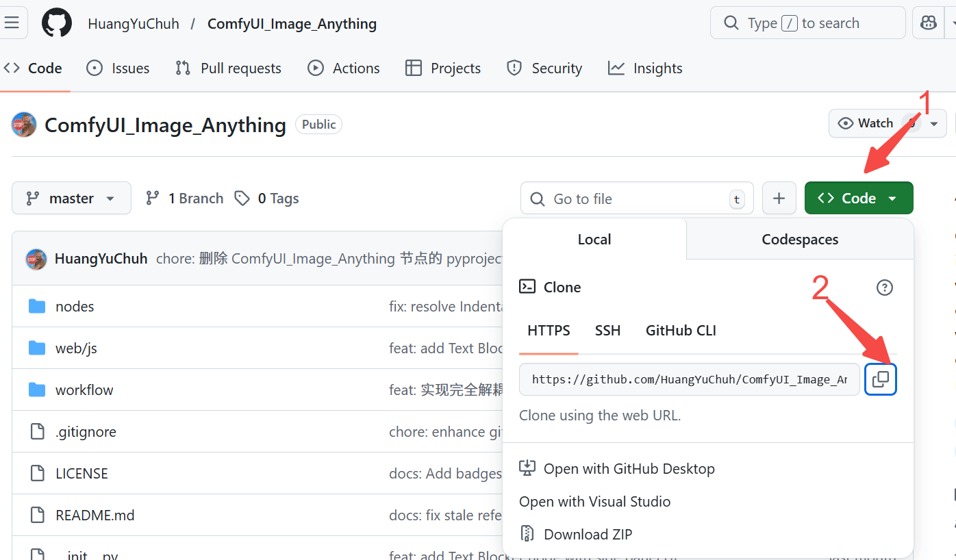Click the search magnifier icon in header

coord(731,23)
